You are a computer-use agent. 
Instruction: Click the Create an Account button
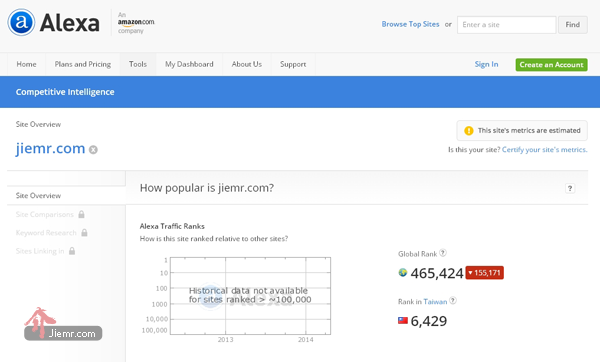551,65
